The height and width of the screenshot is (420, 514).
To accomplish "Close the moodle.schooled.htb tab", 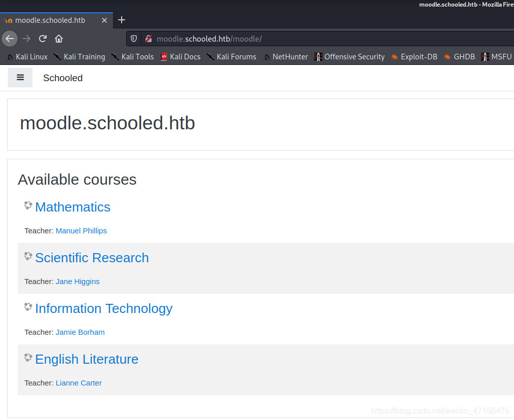I will (x=104, y=20).
